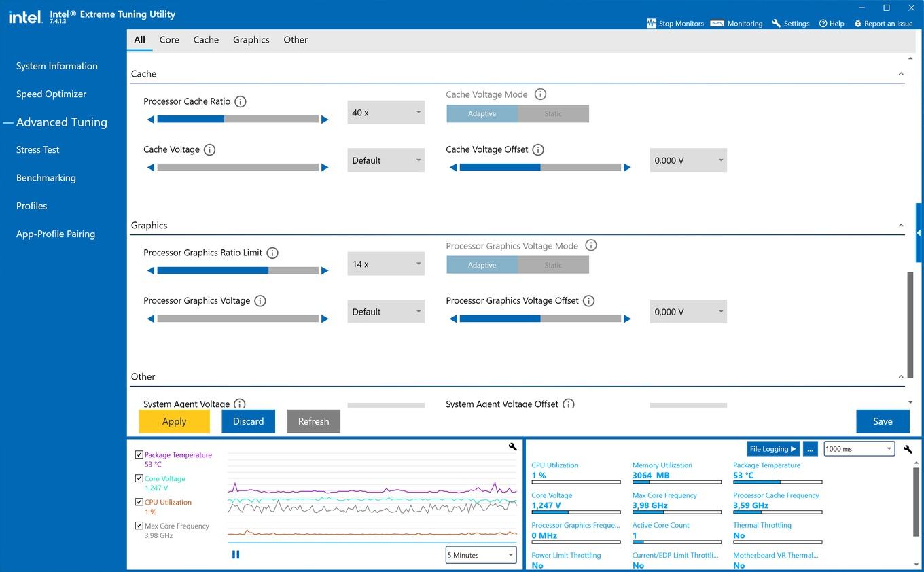Image resolution: width=924 pixels, height=572 pixels.
Task: Click Stop Monitors in the top bar
Action: pyautogui.click(x=675, y=23)
